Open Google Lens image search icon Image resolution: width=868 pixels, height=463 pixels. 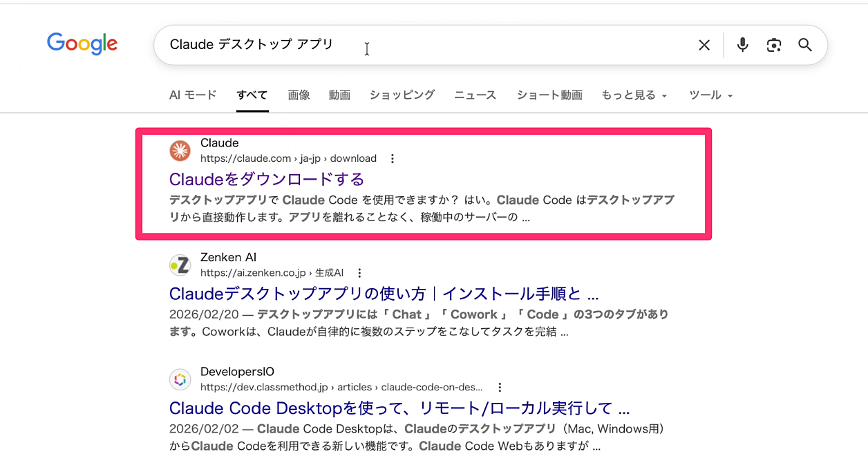[x=774, y=45]
